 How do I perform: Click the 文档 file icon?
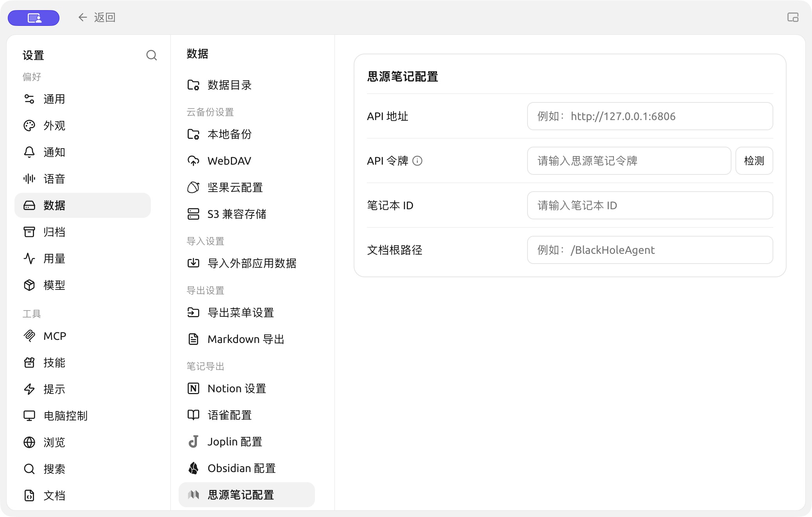[29, 495]
